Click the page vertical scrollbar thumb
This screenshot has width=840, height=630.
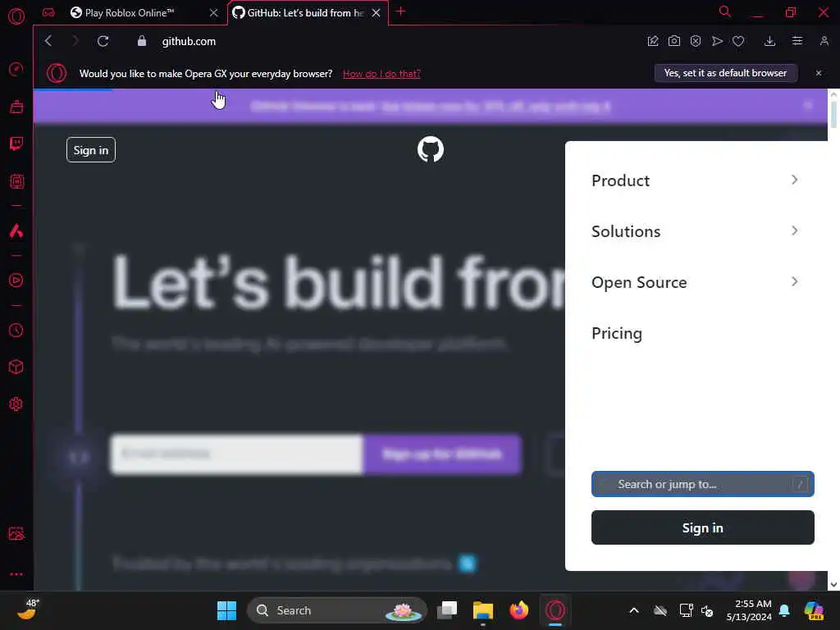(x=833, y=114)
